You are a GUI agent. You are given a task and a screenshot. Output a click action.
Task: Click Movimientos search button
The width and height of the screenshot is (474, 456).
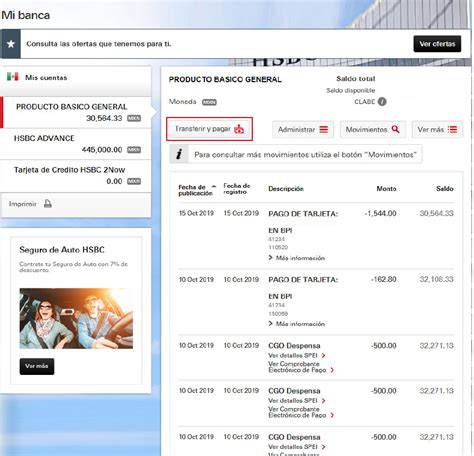[372, 129]
